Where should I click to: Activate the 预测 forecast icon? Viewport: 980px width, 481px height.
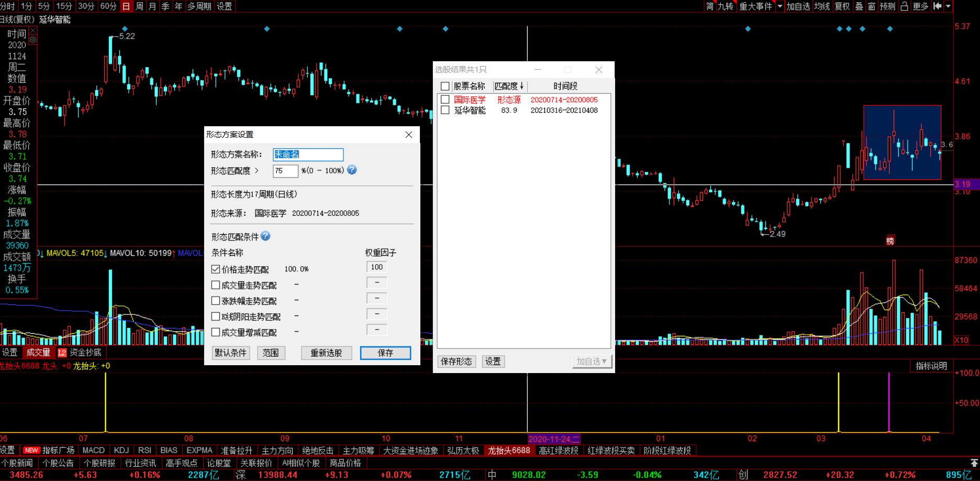coord(887,6)
